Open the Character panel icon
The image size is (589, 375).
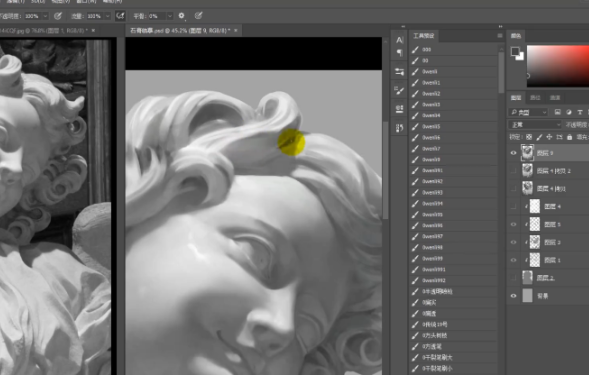tap(399, 40)
